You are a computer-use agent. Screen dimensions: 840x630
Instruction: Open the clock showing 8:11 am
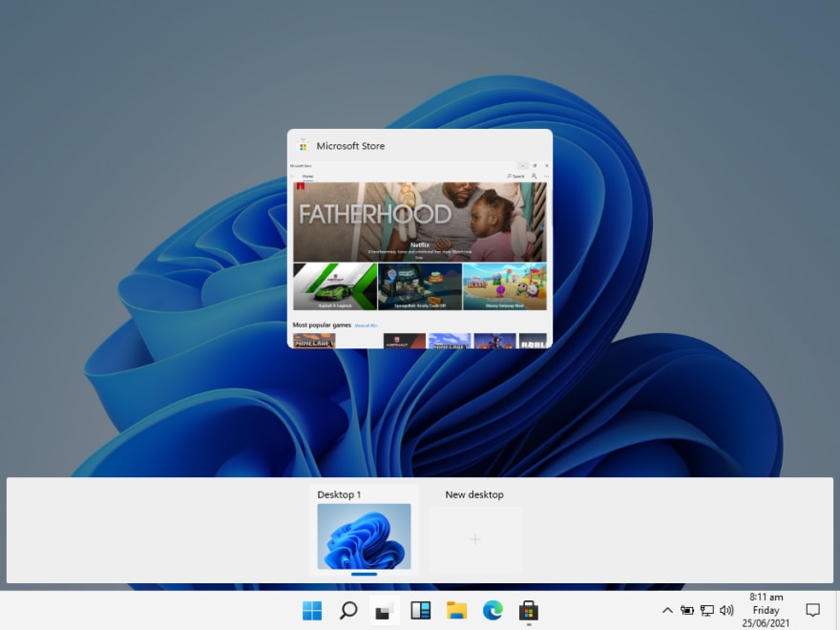click(x=766, y=597)
